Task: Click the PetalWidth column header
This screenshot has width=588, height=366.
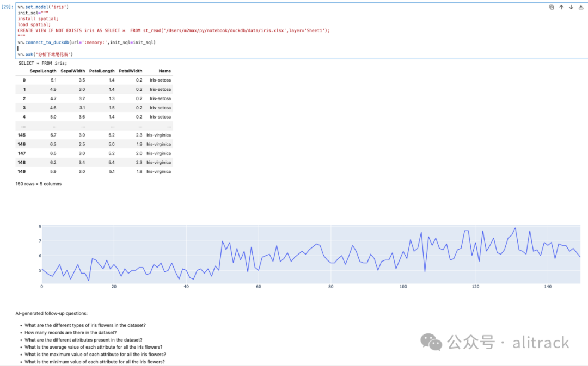Action: pyautogui.click(x=131, y=71)
